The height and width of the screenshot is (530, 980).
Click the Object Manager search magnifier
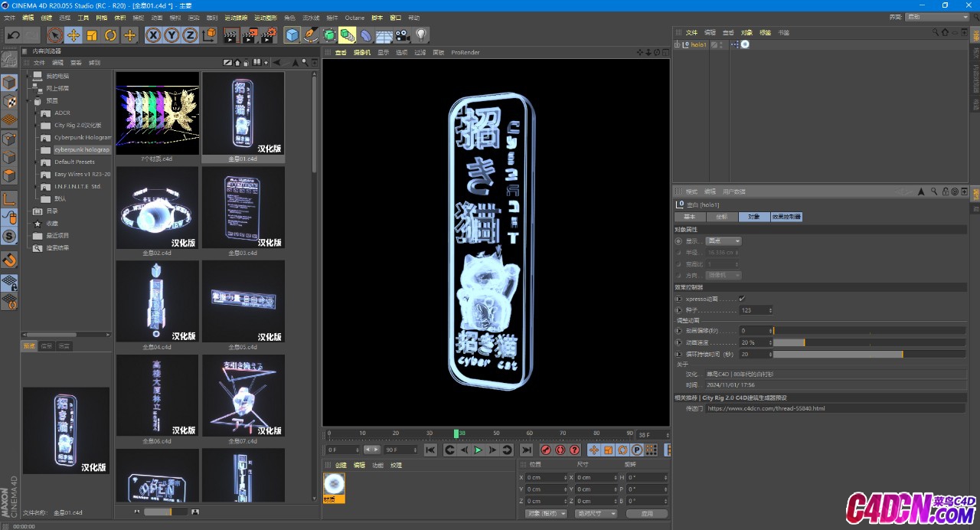[935, 32]
